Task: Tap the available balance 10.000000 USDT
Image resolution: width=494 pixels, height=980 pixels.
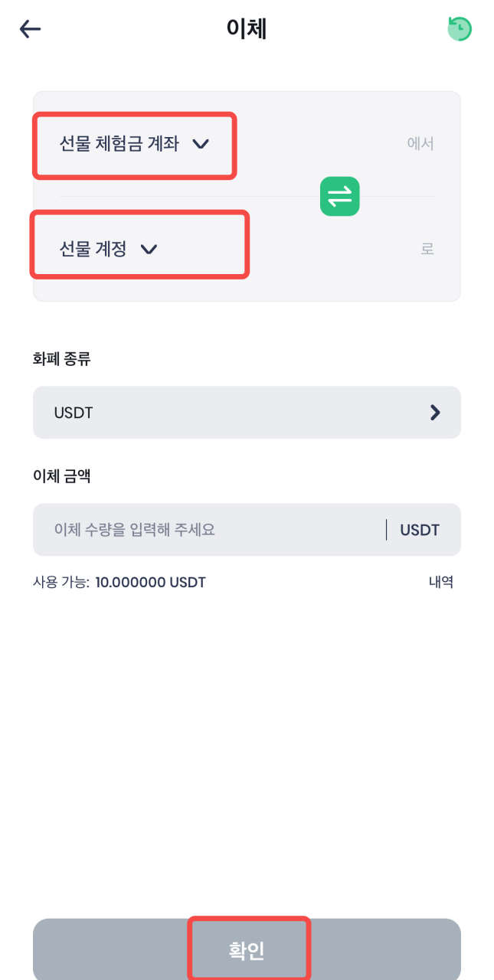Action: tap(150, 582)
